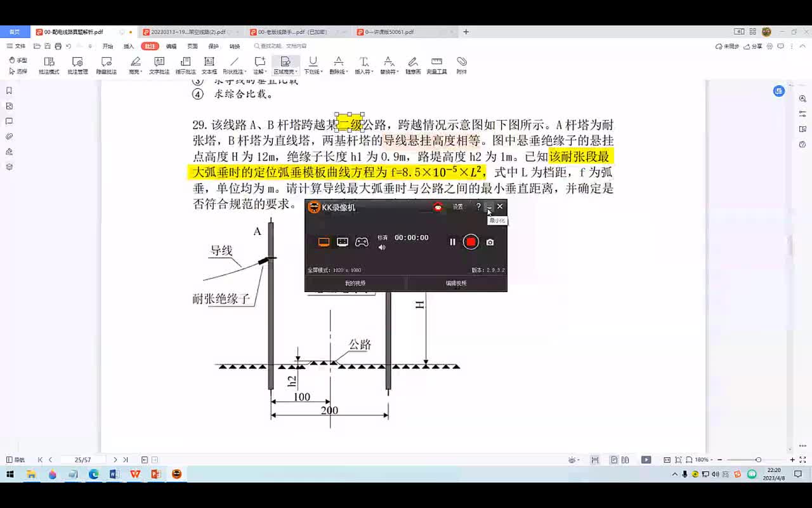Open the 文件 file menu
This screenshot has height=508, width=812.
[x=16, y=46]
